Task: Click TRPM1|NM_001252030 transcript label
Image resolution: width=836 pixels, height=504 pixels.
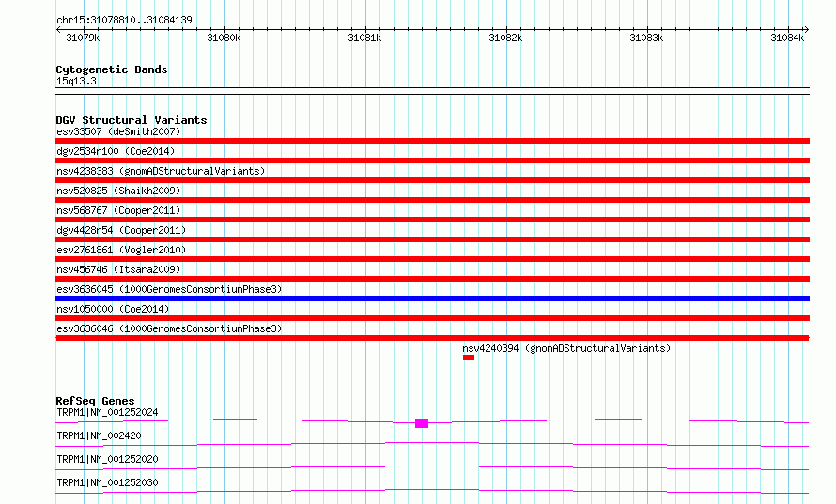Action: [107, 482]
